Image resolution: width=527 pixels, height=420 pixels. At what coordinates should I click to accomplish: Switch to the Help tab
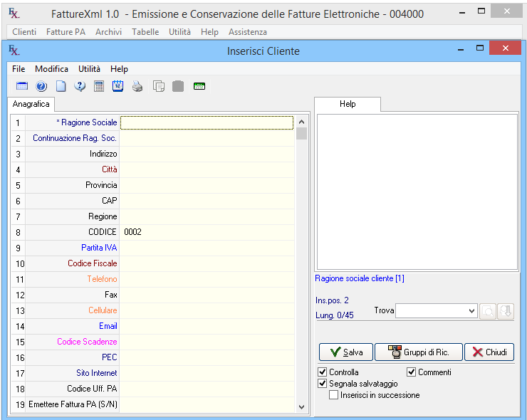pyautogui.click(x=348, y=104)
